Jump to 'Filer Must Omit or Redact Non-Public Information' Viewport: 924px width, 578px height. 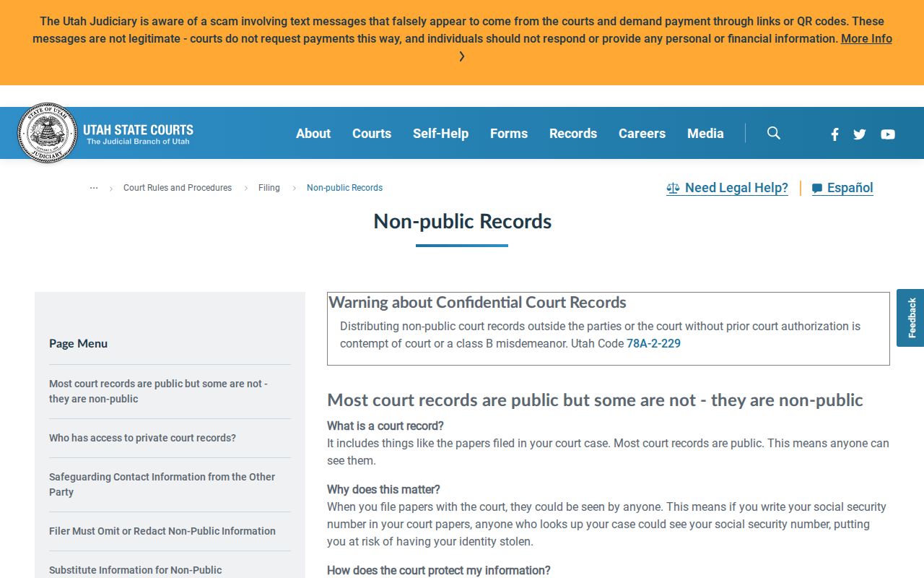click(162, 531)
